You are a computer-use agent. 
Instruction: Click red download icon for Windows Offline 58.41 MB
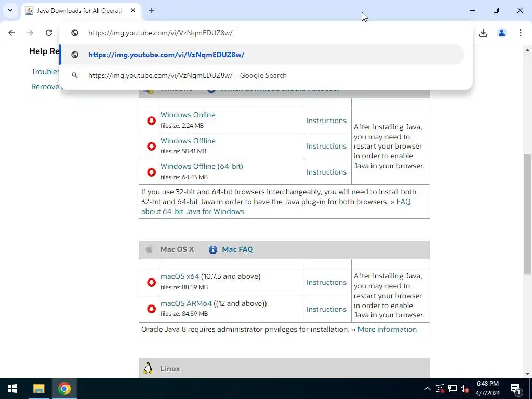(151, 146)
